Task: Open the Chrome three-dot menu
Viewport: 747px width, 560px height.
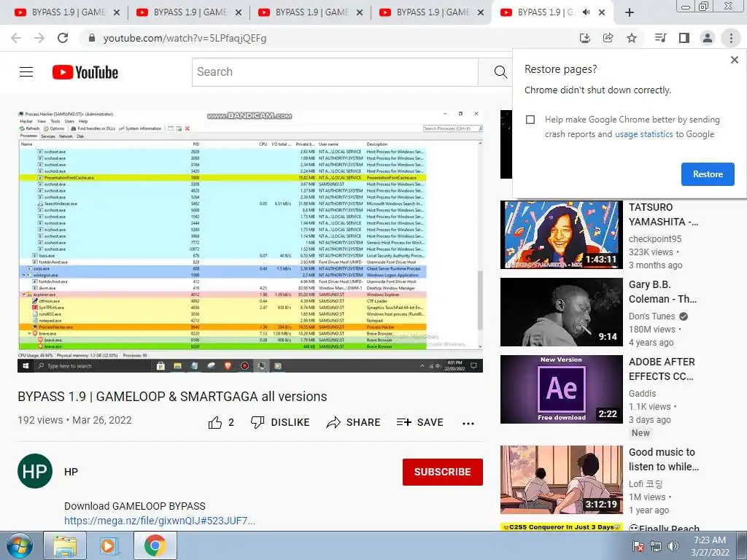Action: click(x=731, y=38)
